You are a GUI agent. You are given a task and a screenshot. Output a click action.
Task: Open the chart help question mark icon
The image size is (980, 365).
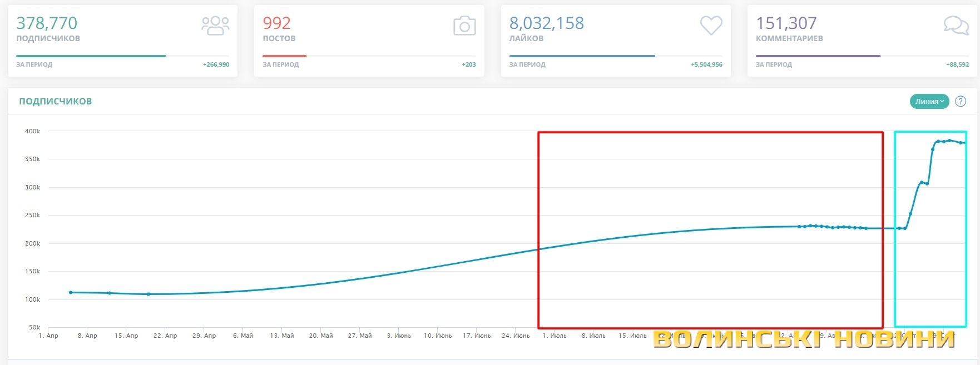(961, 102)
